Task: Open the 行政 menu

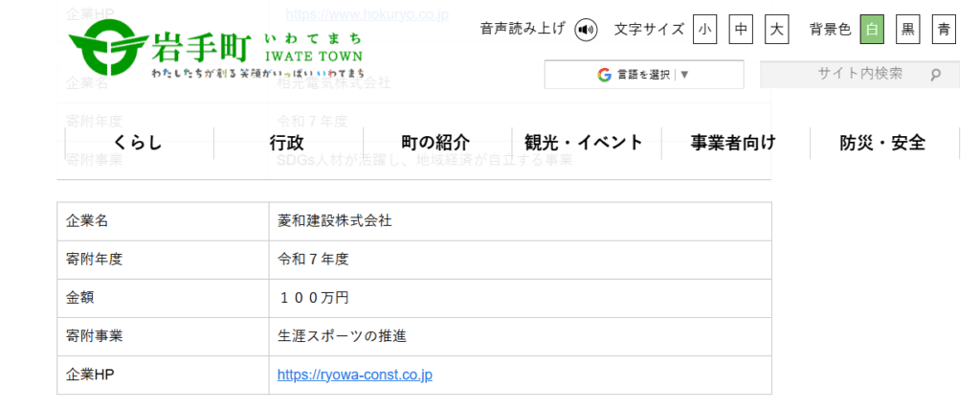Action: [288, 143]
